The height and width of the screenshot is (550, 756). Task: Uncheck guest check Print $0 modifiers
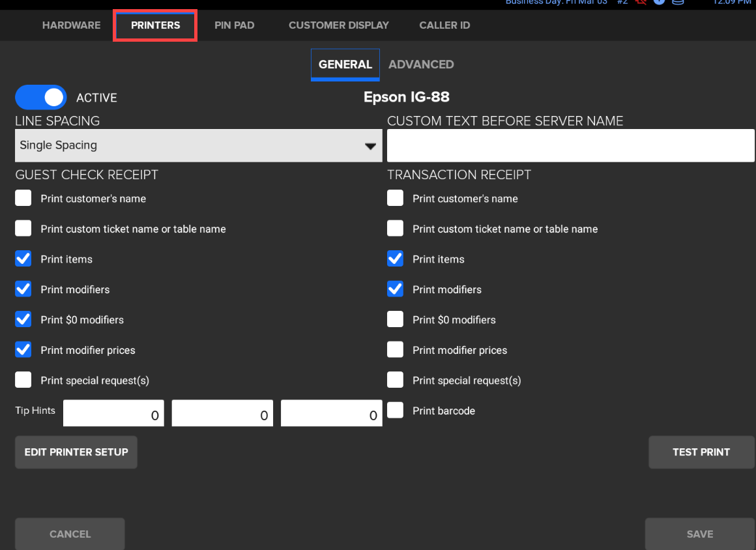[23, 319]
